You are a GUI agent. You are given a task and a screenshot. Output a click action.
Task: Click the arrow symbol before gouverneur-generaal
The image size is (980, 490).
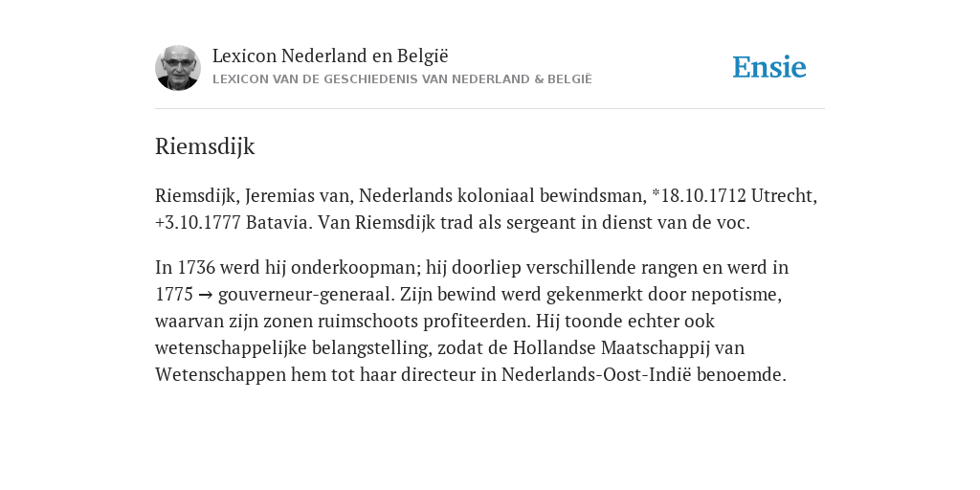pyautogui.click(x=205, y=295)
